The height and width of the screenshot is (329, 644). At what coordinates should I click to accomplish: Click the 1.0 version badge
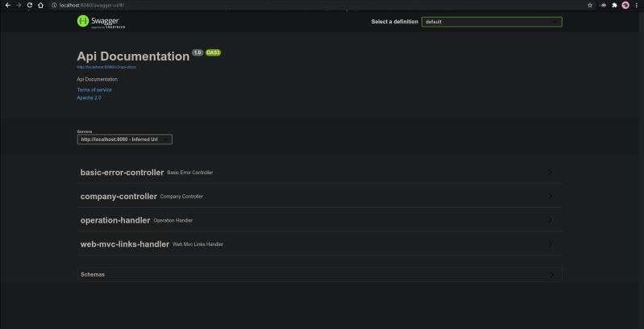click(x=197, y=52)
